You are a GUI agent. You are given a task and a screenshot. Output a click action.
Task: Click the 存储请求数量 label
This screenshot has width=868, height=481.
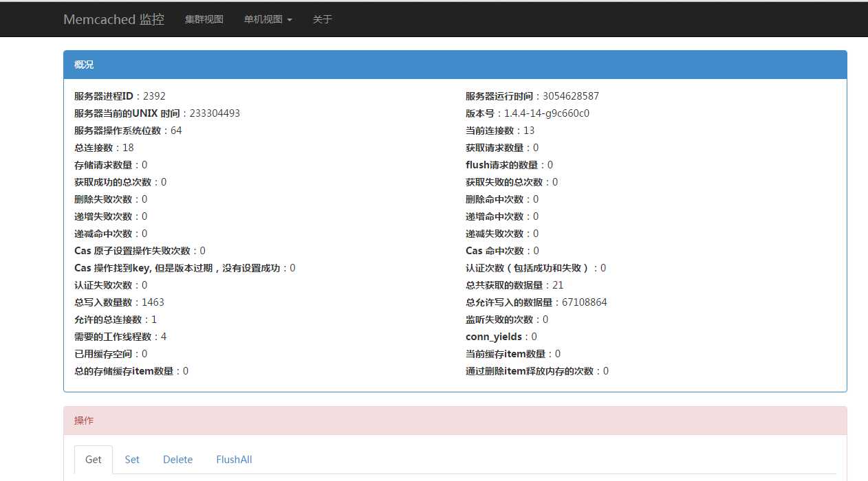click(103, 165)
